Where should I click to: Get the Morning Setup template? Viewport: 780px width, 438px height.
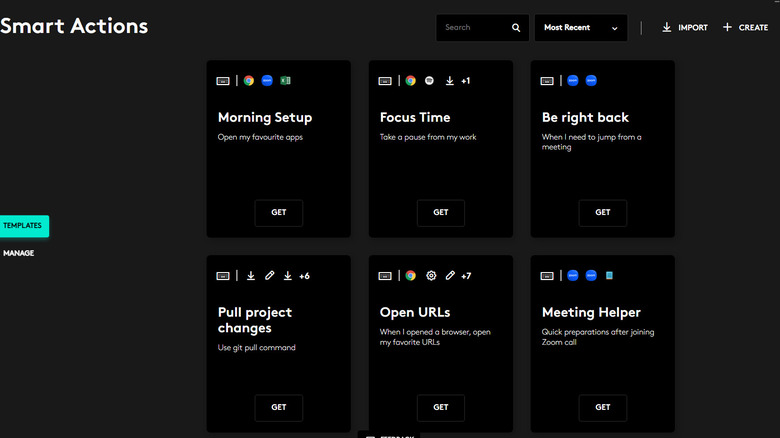pyautogui.click(x=279, y=212)
